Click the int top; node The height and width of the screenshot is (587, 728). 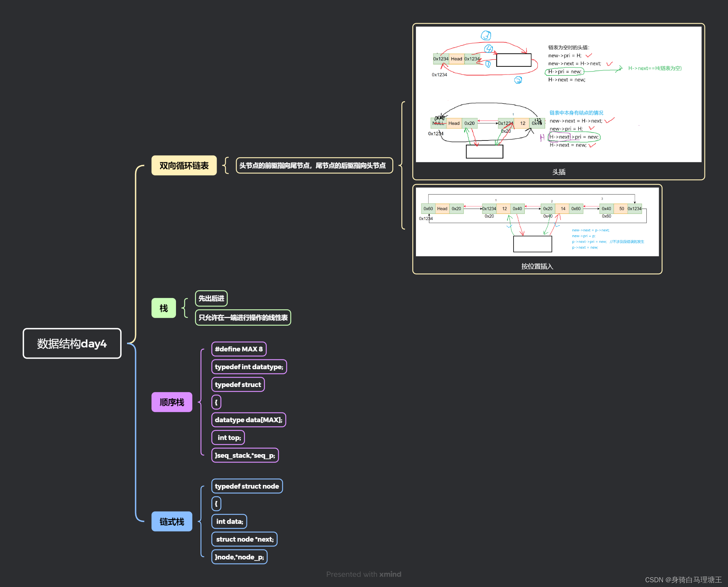228,437
